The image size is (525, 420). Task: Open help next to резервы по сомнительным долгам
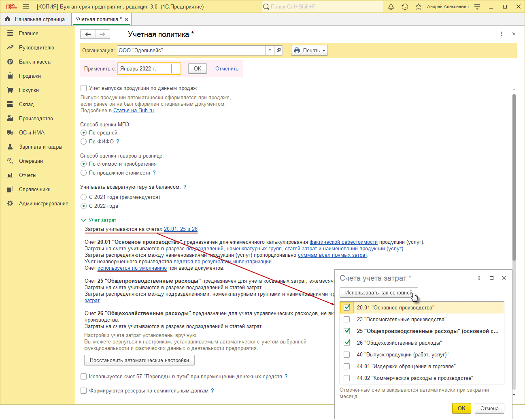tap(213, 390)
